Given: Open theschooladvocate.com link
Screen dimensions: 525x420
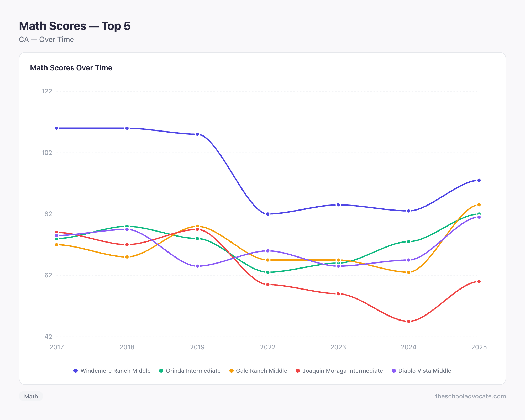Looking at the screenshot, I should click(470, 396).
